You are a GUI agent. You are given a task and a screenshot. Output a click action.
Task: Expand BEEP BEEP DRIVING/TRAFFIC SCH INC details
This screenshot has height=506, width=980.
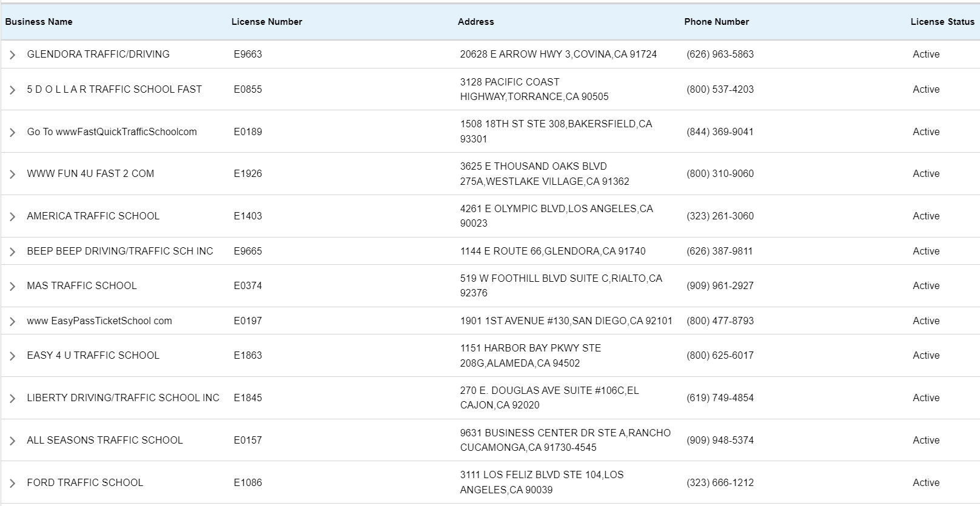click(x=12, y=251)
